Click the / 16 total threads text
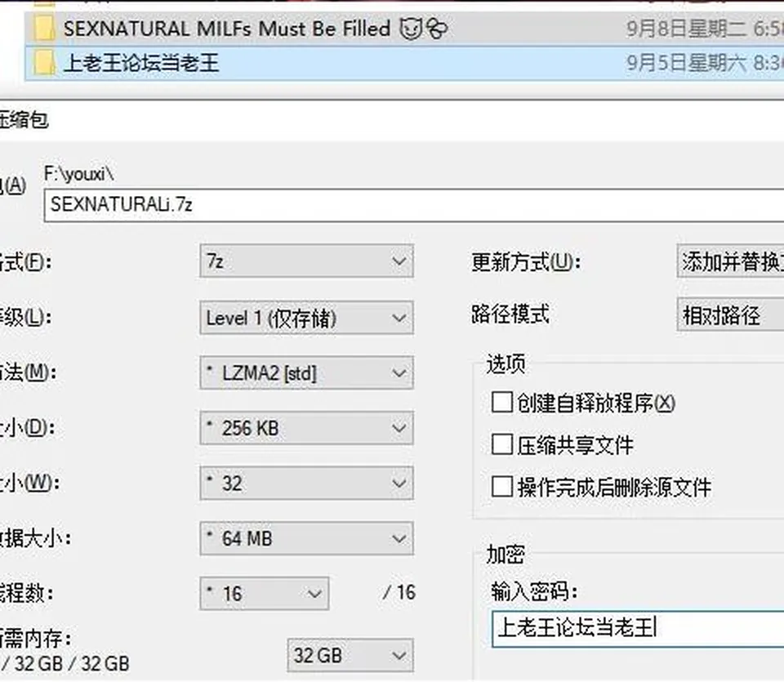 pos(399,592)
